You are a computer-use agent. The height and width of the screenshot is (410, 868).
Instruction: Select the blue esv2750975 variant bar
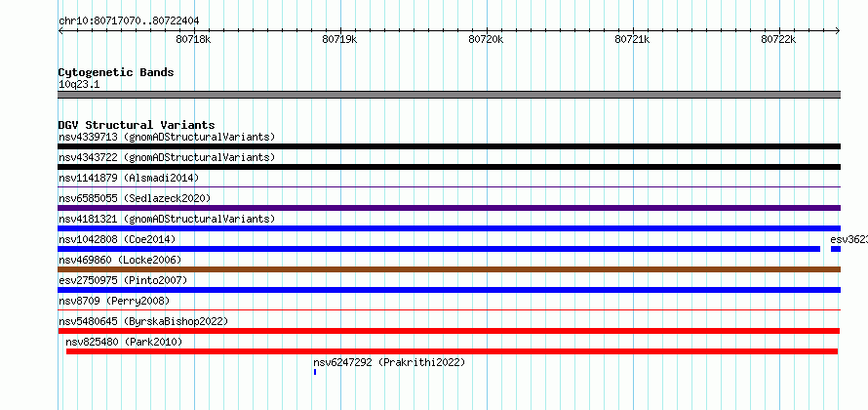[x=450, y=290]
